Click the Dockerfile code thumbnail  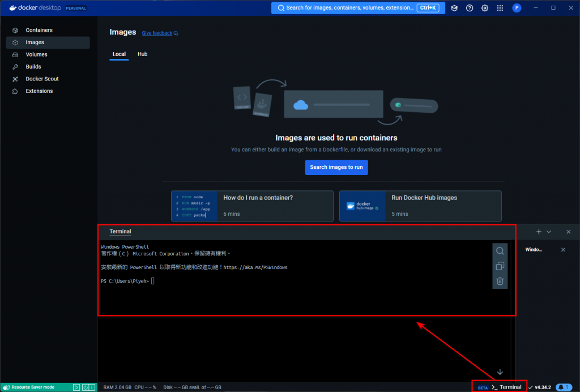194,206
